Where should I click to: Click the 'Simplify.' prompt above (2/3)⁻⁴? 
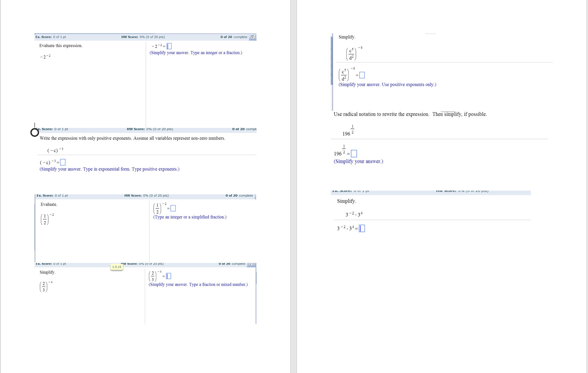[x=48, y=272]
